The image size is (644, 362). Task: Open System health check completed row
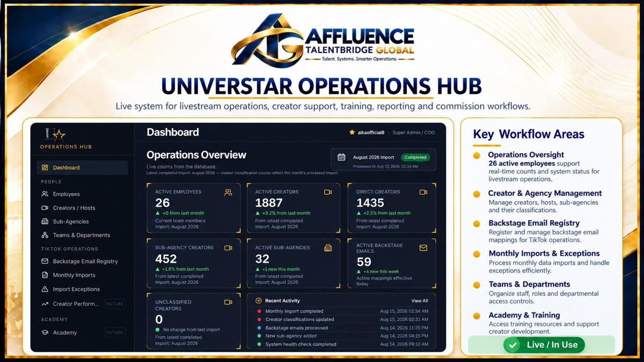pos(342,344)
